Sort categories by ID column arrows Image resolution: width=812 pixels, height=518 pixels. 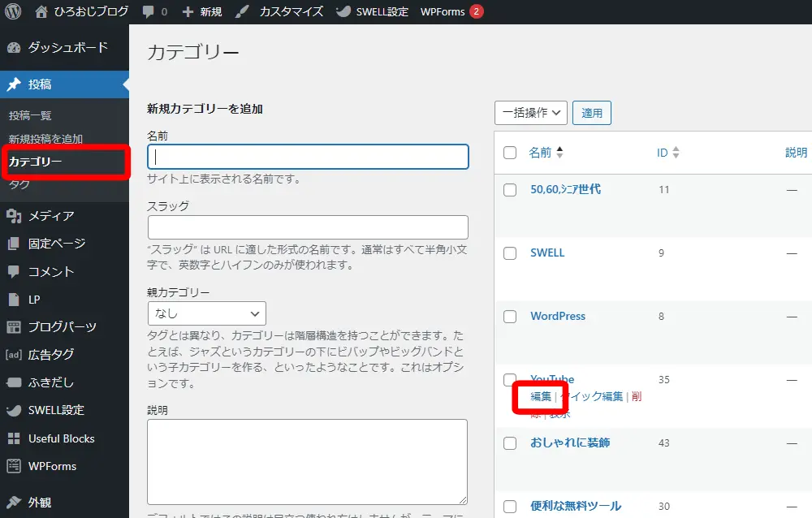tap(676, 153)
